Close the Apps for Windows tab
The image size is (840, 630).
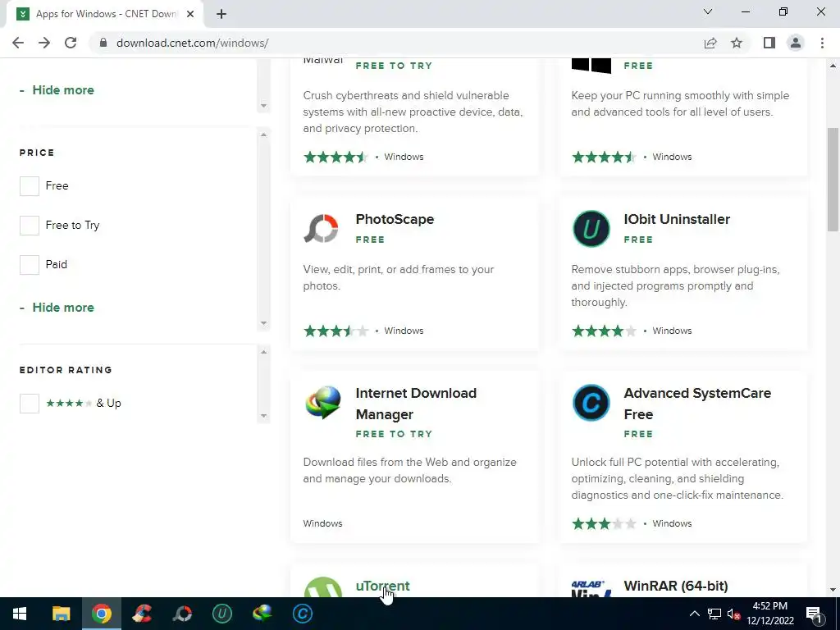pos(190,14)
